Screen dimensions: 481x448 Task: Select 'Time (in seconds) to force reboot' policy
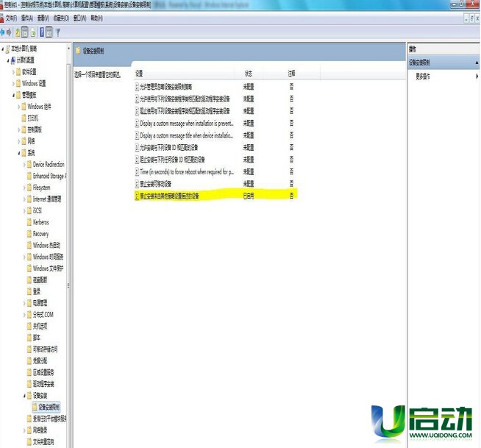coord(187,171)
